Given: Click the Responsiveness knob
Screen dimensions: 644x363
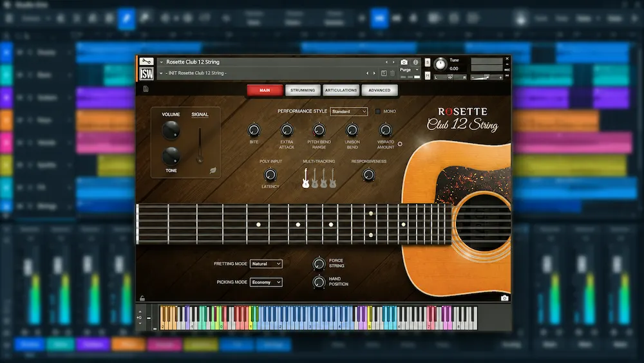Looking at the screenshot, I should 368,175.
